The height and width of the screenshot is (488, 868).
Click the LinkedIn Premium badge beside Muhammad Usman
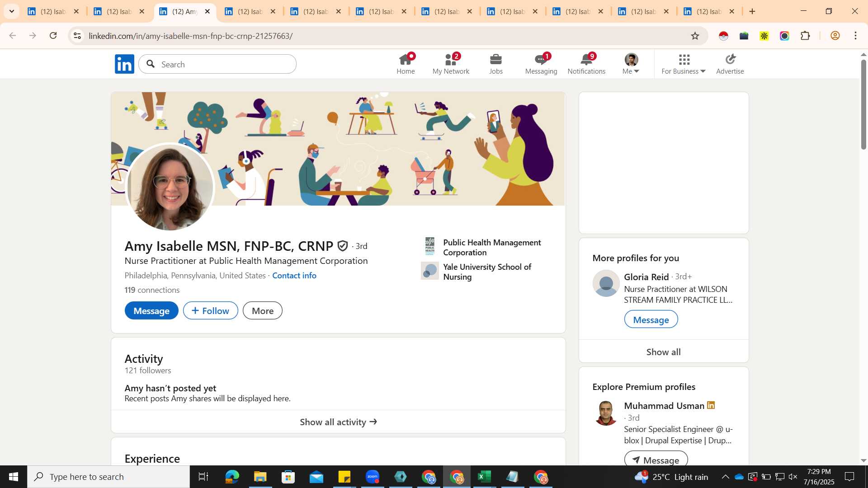tap(711, 405)
